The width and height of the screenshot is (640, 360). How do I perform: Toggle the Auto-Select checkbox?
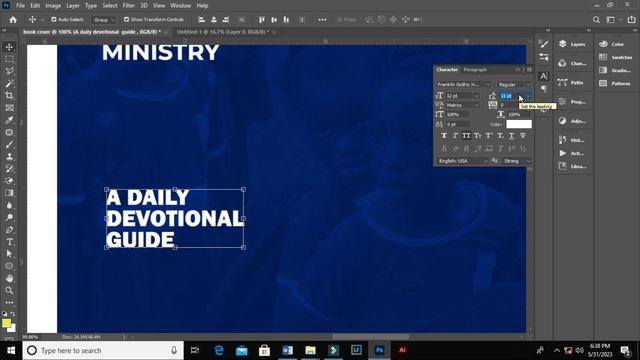point(53,19)
